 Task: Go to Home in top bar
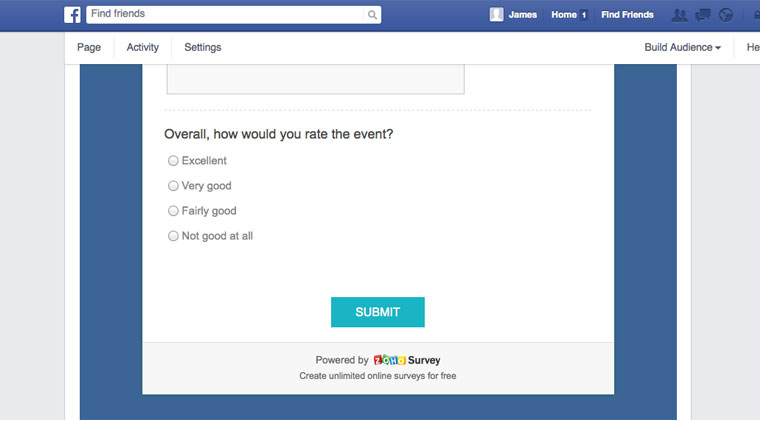564,15
